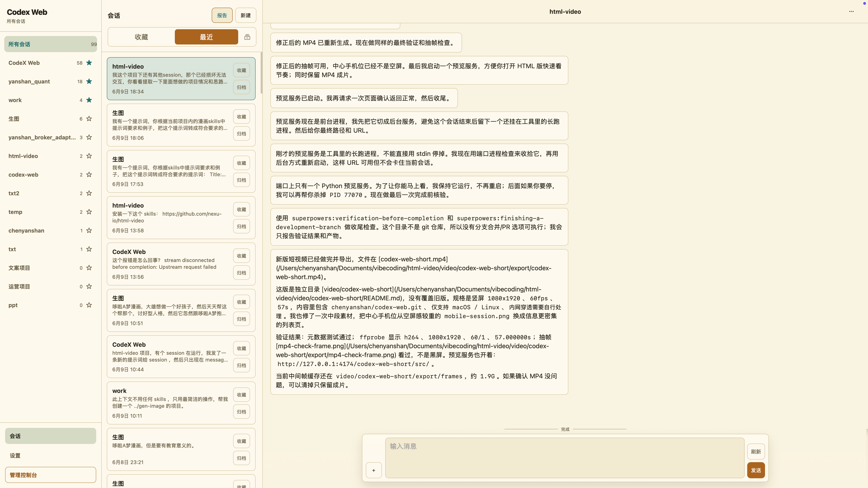Star the 文案项目 project
Image resolution: width=868 pixels, height=488 pixels.
tap(89, 268)
